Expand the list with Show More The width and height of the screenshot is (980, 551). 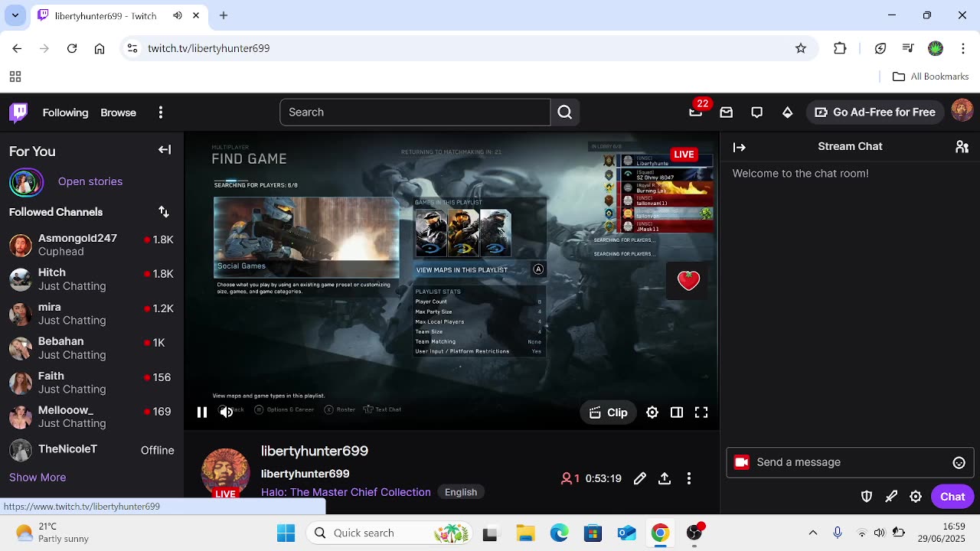(x=38, y=478)
